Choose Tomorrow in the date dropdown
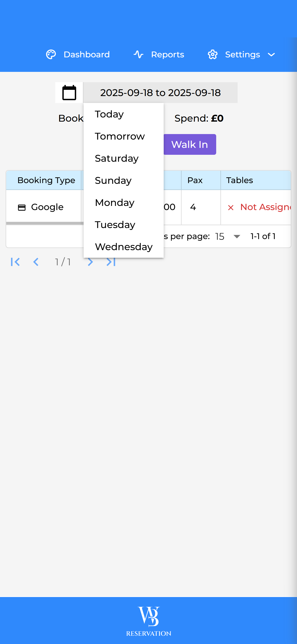 click(120, 136)
